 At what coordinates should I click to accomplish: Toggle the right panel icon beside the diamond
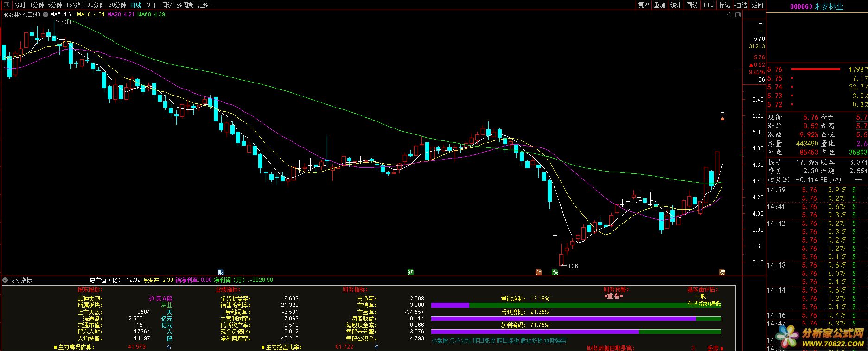739,15
